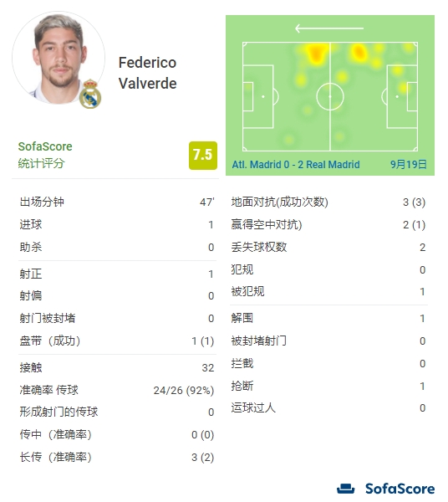Click the SofaScore sofa logo icon
This screenshot has width=448, height=502.
[345, 489]
